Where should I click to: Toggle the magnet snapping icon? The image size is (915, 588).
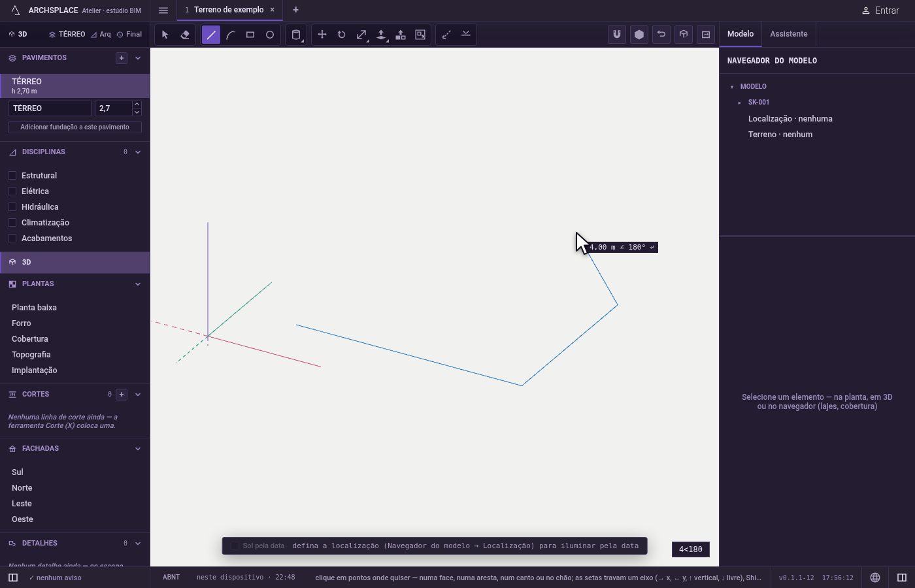(617, 35)
